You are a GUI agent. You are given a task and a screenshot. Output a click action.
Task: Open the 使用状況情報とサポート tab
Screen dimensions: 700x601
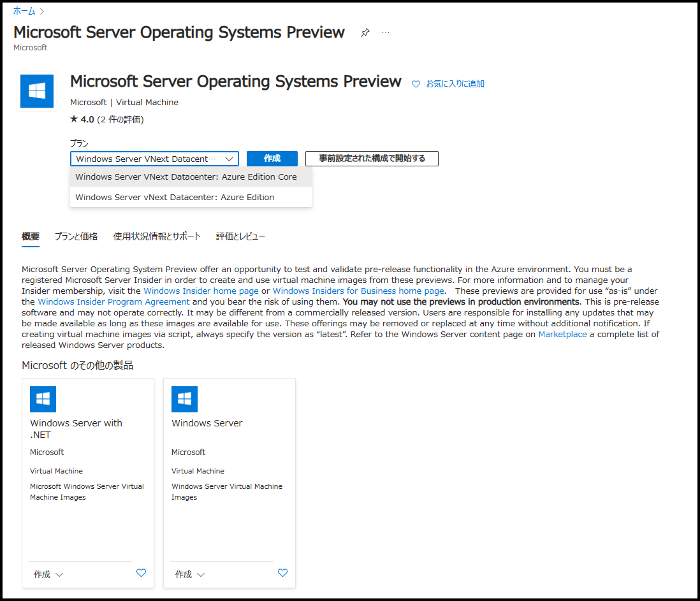(x=157, y=236)
